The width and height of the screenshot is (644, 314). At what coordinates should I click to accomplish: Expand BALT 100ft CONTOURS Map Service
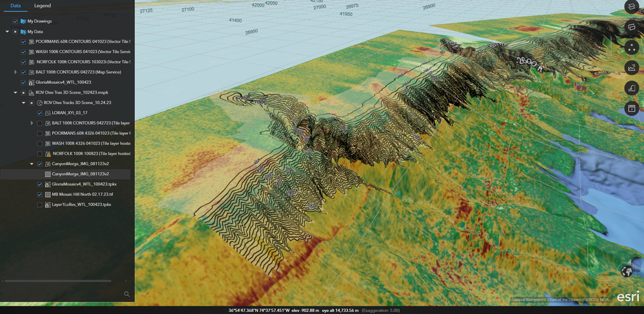(x=15, y=72)
